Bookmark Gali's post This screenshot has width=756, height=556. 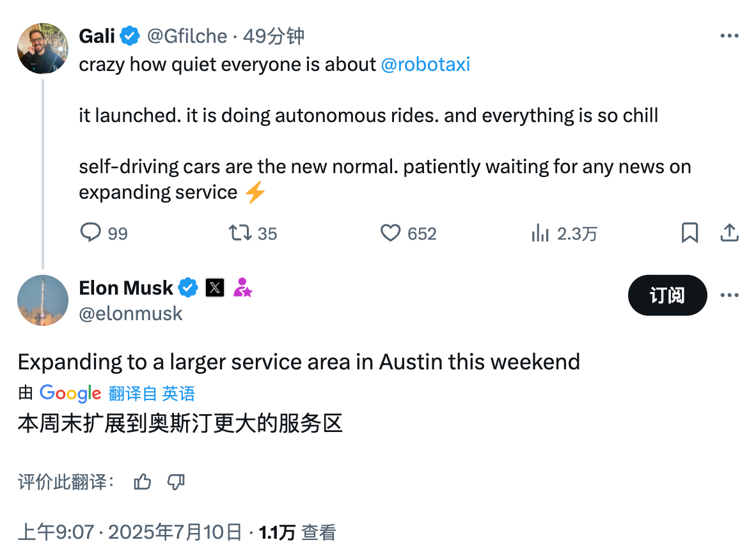click(x=689, y=233)
